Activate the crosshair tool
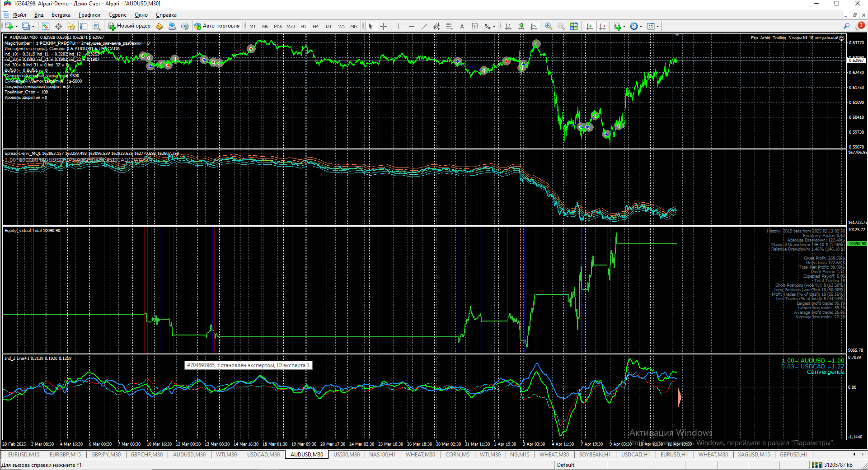 pyautogui.click(x=383, y=26)
